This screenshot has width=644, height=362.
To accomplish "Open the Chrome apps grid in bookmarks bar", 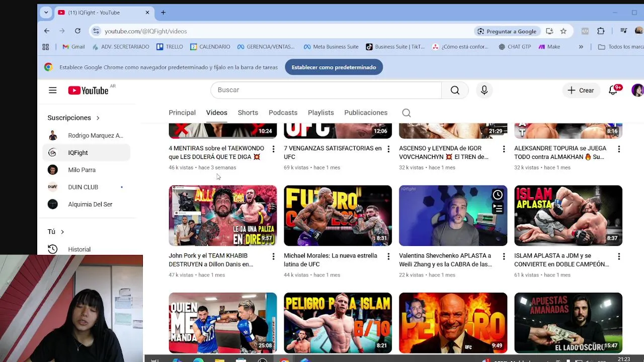I will [46, 47].
